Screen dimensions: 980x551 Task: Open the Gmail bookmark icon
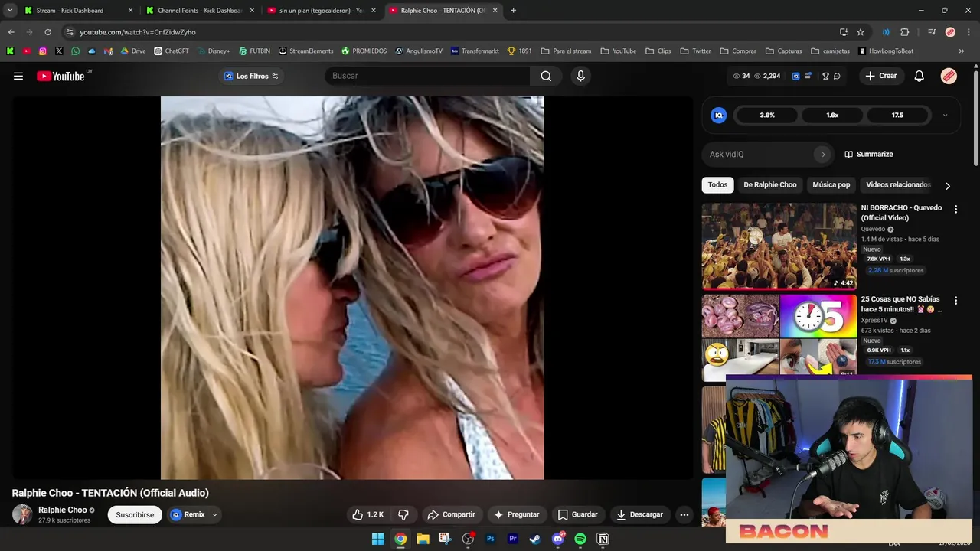108,51
